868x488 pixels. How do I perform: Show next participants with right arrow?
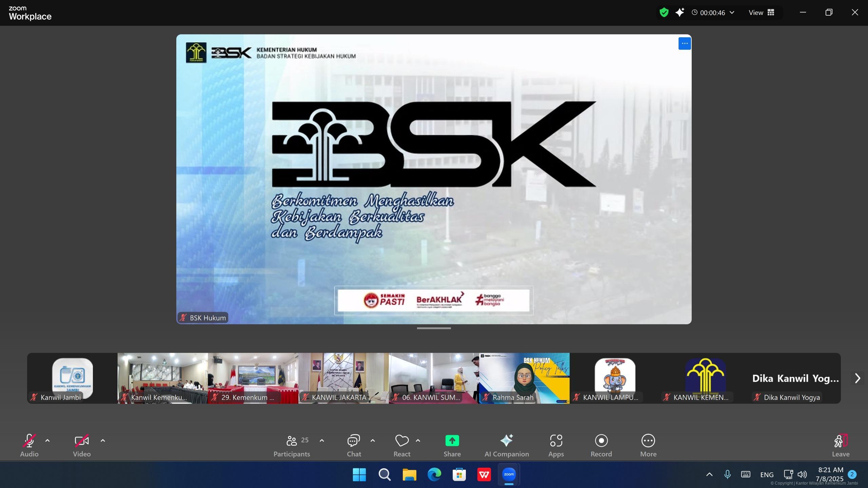coord(857,378)
